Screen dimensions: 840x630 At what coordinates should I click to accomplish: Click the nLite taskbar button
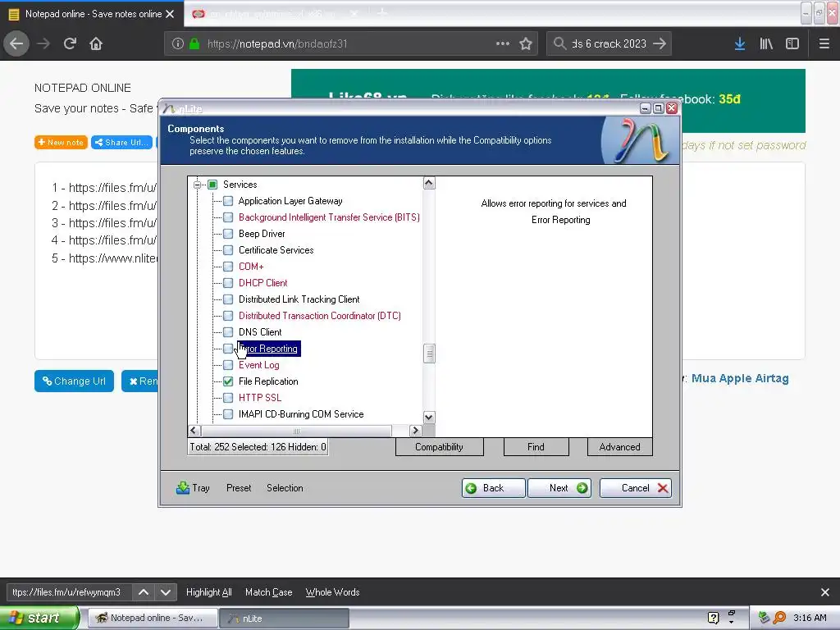(x=285, y=618)
